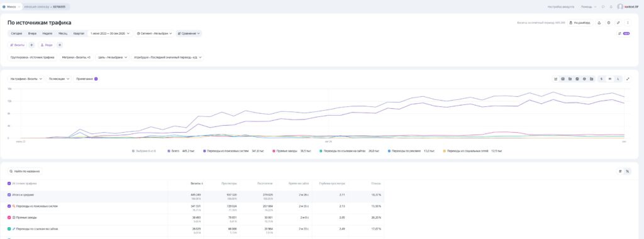The height and width of the screenshot is (239, 644).
Task: Open the three-dot more options menu
Action: 628,23
